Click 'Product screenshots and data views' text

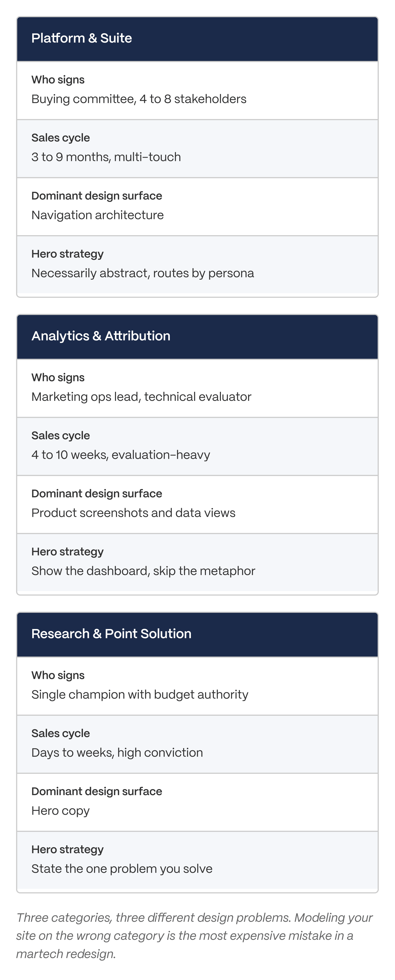(133, 513)
